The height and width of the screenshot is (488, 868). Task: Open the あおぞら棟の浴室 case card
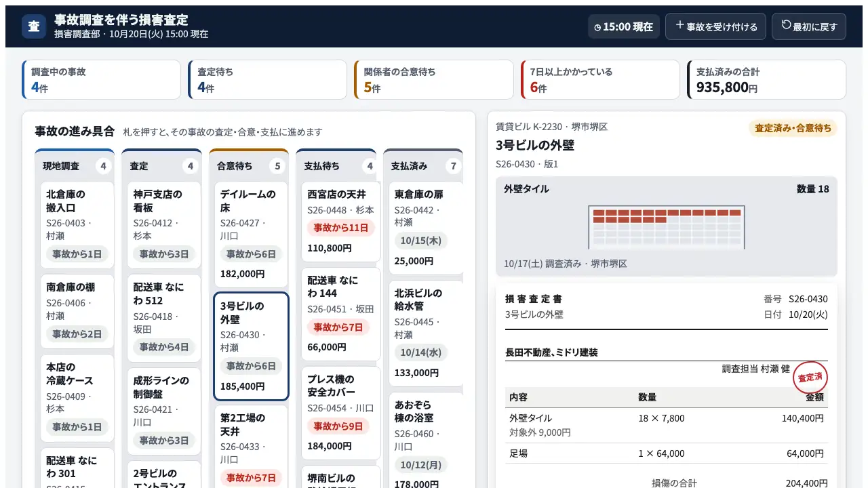(426, 441)
